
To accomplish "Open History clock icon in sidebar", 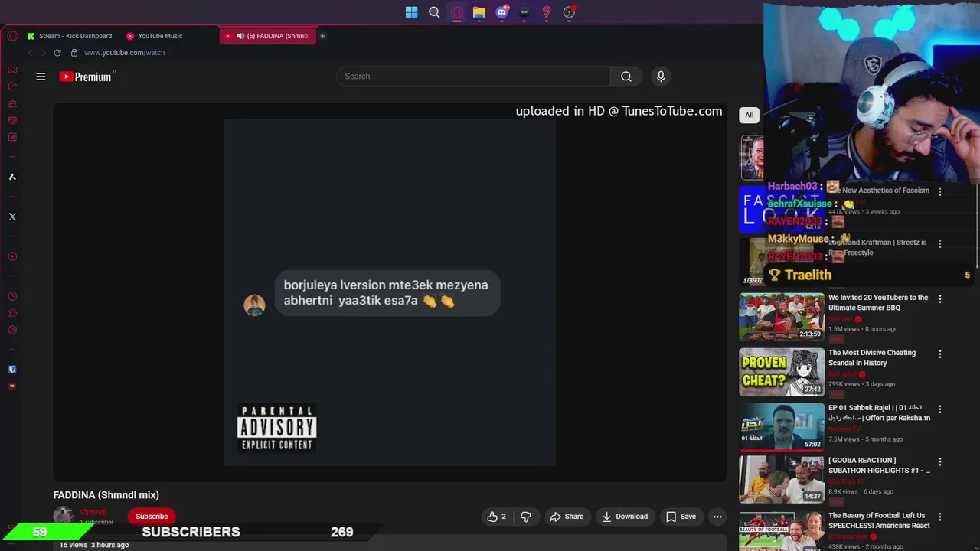I will coord(12,296).
